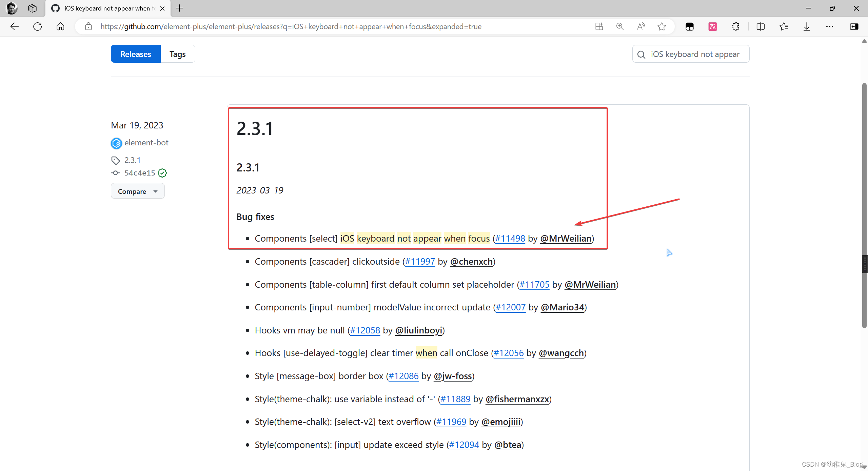
Task: Open downloads arrow icon in toolbar
Action: click(x=807, y=26)
